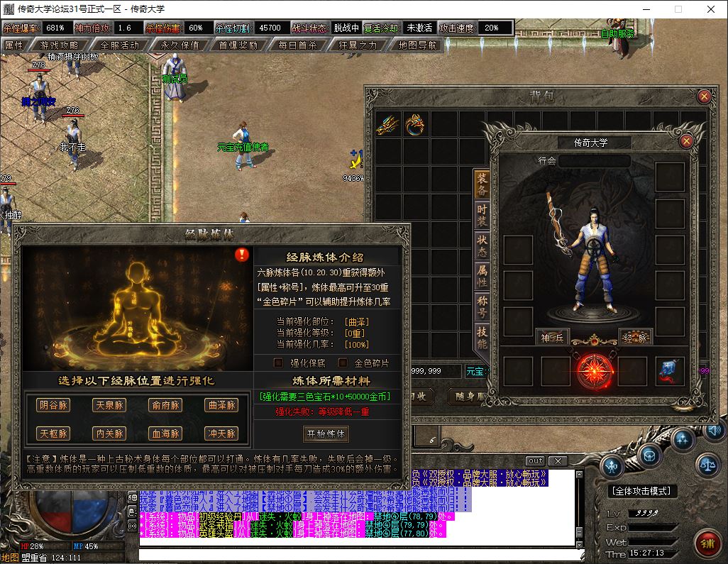Select the 曲泽脉 meridian button
Viewport: 728px width, 564px height.
pos(221,405)
